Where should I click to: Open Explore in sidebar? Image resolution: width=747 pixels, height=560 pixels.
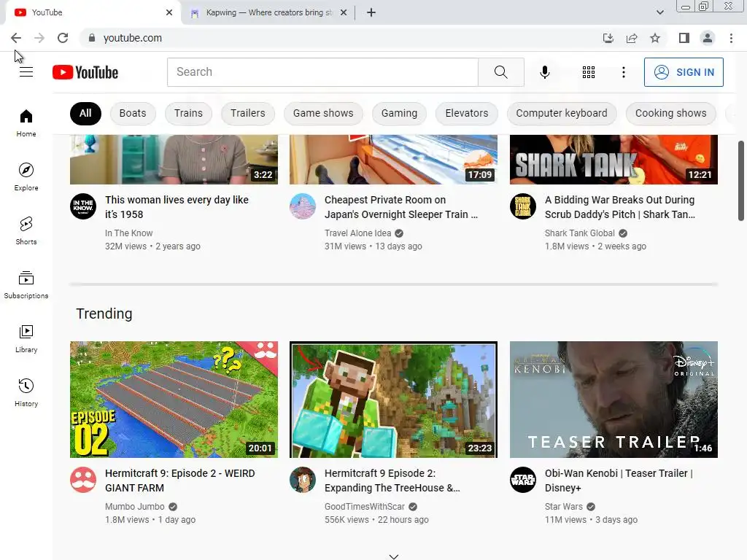tap(26, 176)
